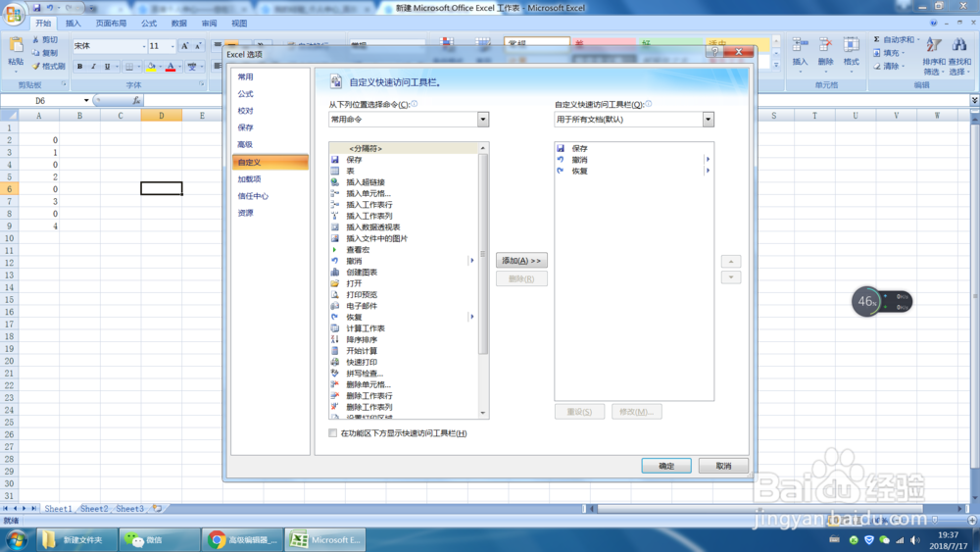The height and width of the screenshot is (552, 980).
Task: Switch to the 加载项 options category
Action: coord(270,178)
